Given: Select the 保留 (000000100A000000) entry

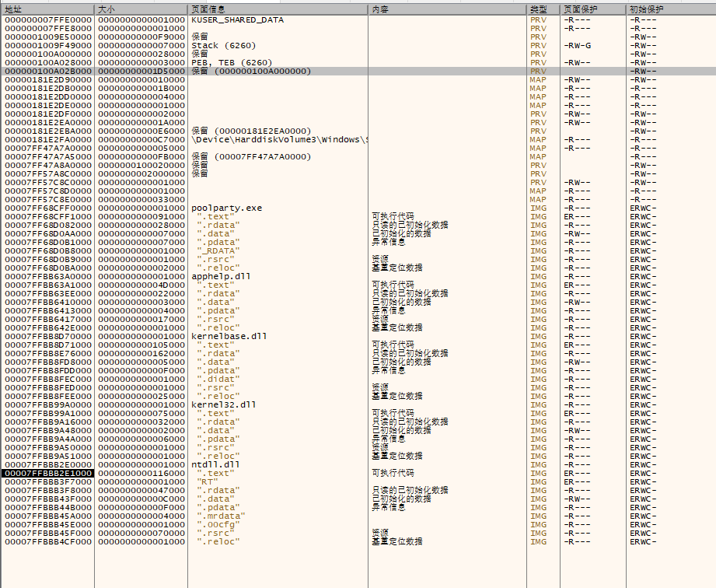Looking at the screenshot, I should (251, 72).
